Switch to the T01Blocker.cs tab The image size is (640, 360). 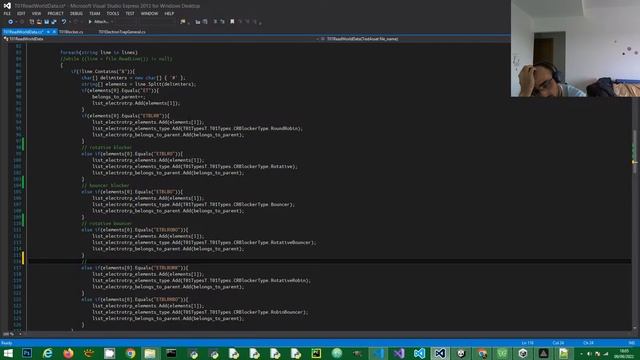(71, 32)
